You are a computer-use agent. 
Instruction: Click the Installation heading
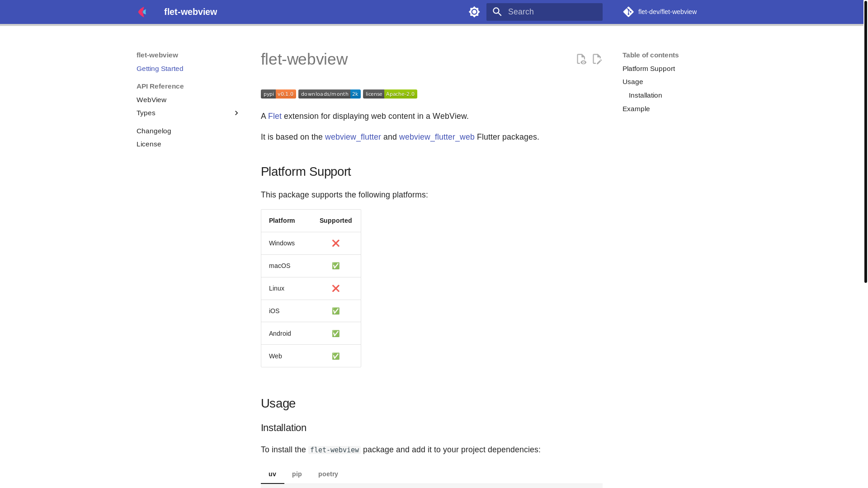tap(283, 428)
